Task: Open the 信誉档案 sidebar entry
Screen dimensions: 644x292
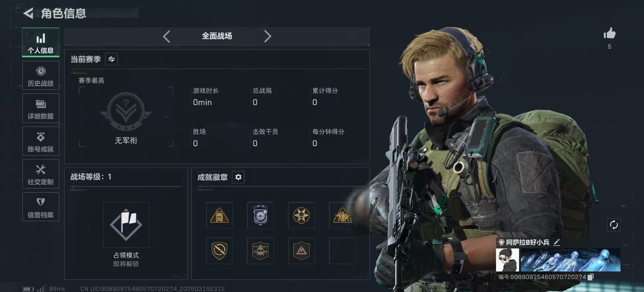Action: pyautogui.click(x=41, y=207)
